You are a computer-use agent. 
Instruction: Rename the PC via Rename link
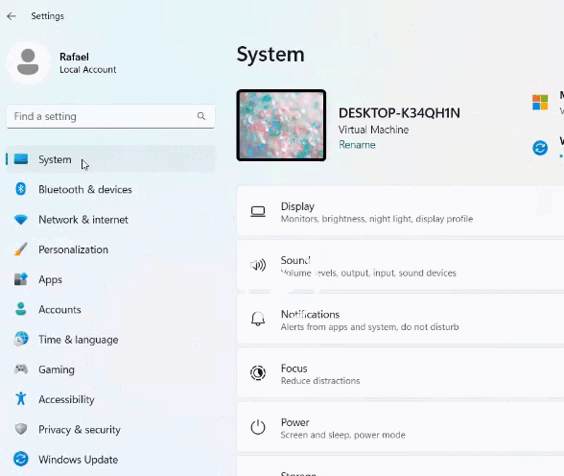point(357,145)
